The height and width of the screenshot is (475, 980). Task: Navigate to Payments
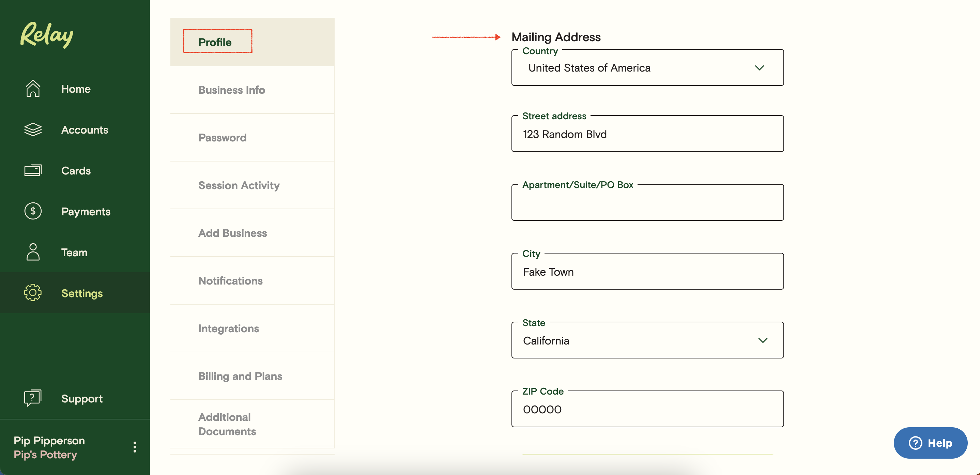coord(75,212)
